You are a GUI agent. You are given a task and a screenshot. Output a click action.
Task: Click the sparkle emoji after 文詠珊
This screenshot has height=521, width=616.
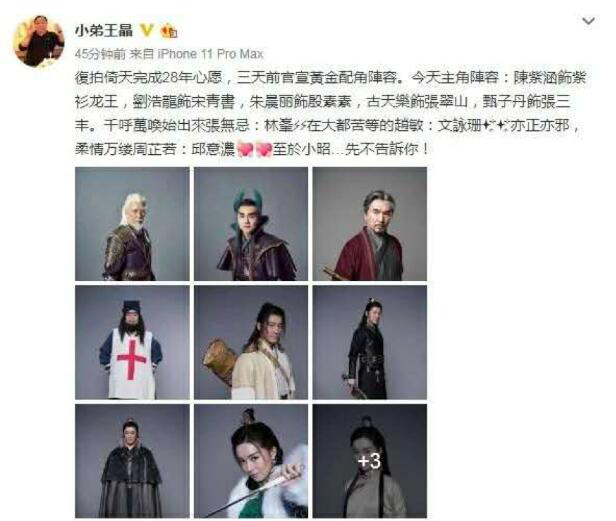coord(495,126)
